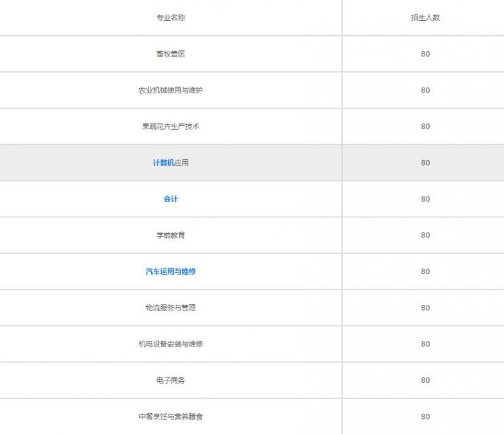Select the 物流服务与管理 row
The image size is (504, 434).
point(171,307)
